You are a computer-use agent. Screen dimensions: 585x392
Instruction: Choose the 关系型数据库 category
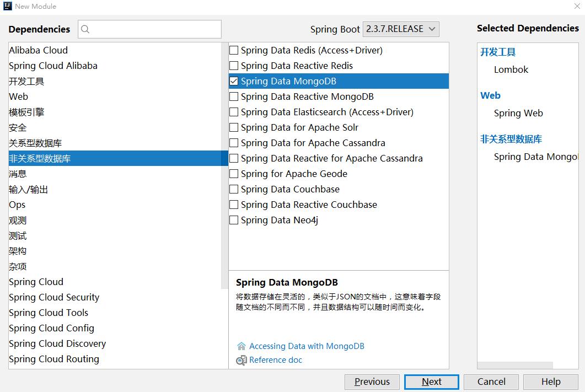[x=35, y=143]
